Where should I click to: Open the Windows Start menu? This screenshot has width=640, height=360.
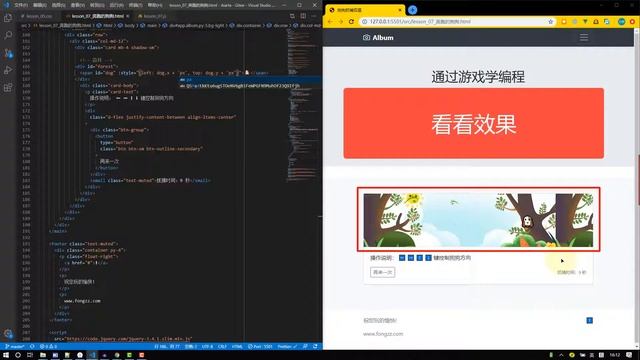point(6,355)
